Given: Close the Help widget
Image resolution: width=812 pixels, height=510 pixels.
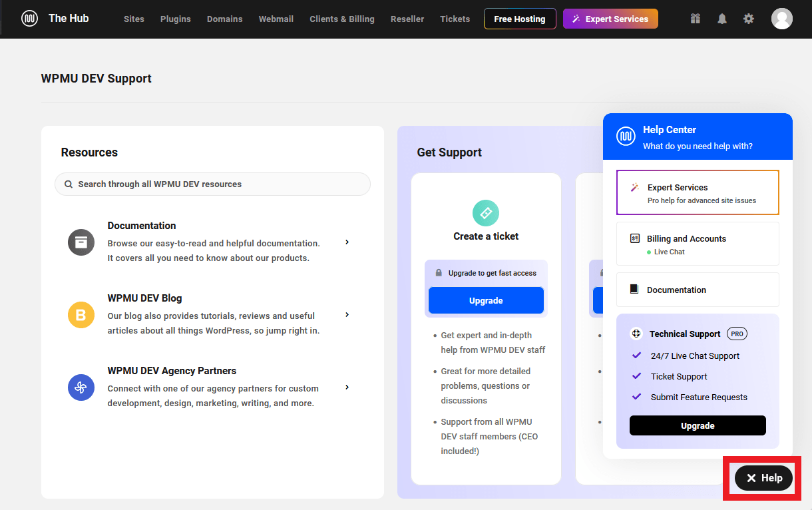Looking at the screenshot, I should [763, 478].
